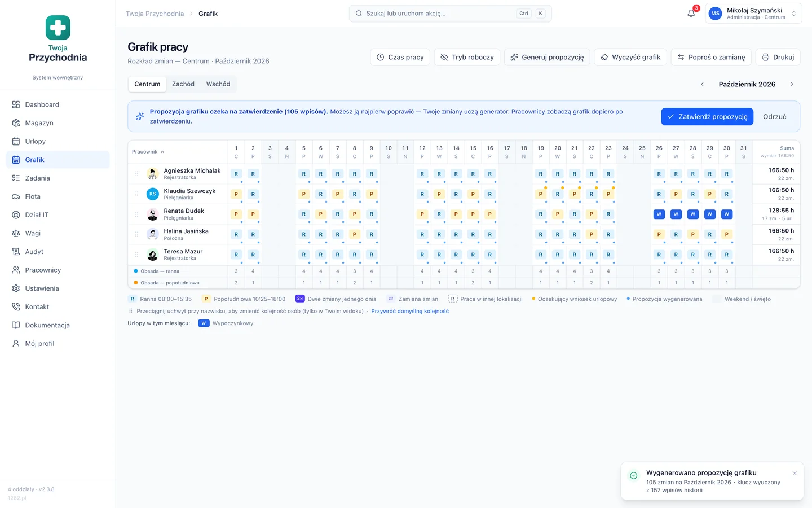Screen dimensions: 812x508
Task: Click the Dashboard icon in sidebar
Action: [16, 104]
